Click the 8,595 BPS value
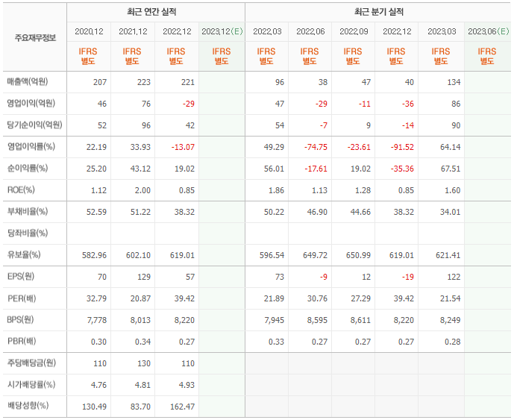 pyautogui.click(x=317, y=320)
